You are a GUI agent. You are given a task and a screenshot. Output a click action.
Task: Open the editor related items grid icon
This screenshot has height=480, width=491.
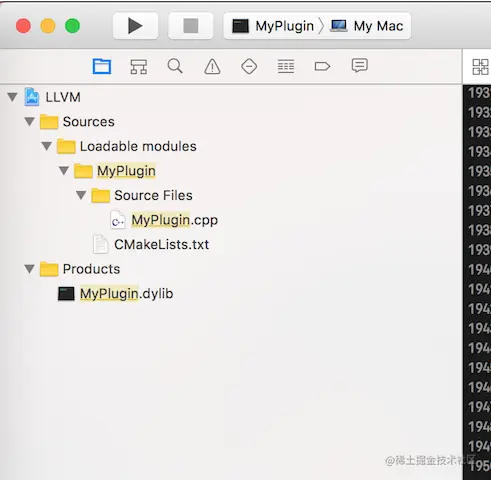[x=480, y=67]
